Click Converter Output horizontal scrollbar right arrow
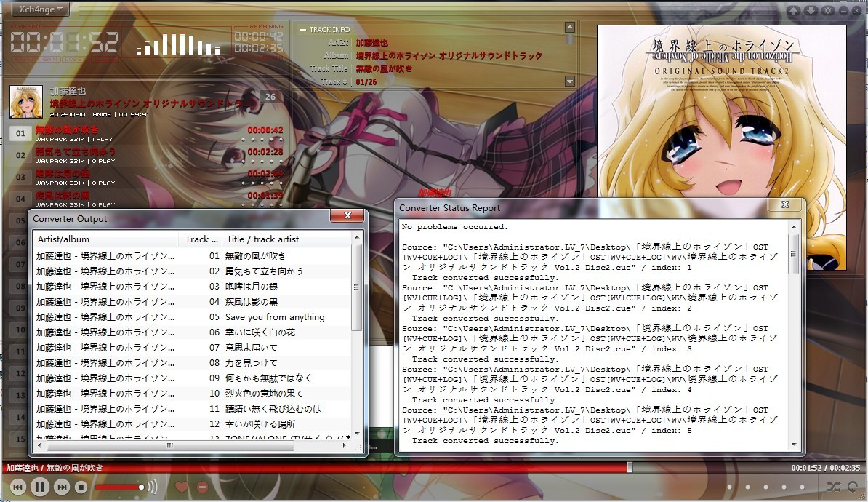 345,445
